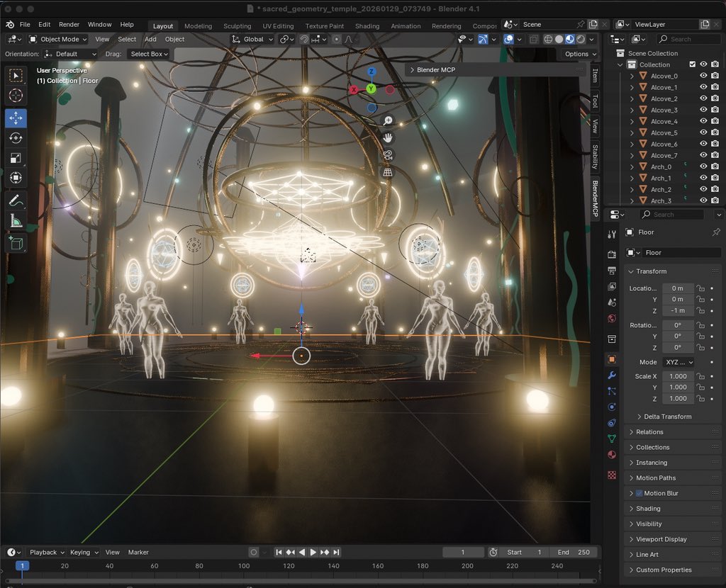Screen dimensions: 726x588
Task: Select the Select Box tool in toolbar
Action: [x=16, y=75]
